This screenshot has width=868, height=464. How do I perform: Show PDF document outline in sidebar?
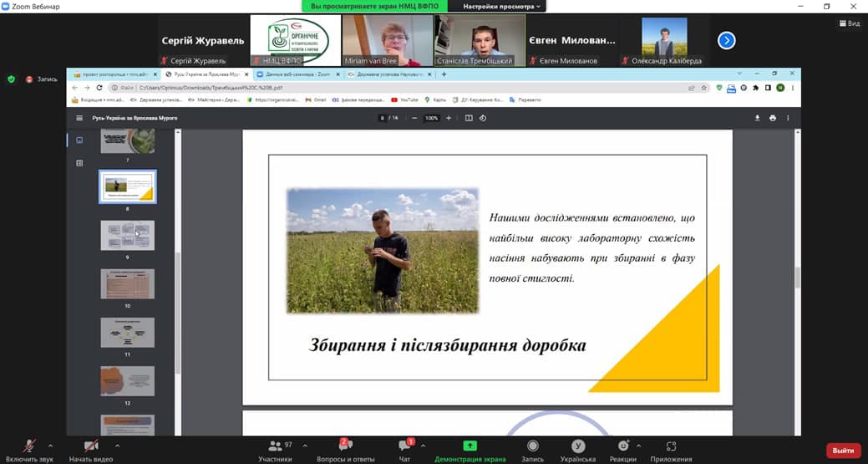click(x=79, y=163)
